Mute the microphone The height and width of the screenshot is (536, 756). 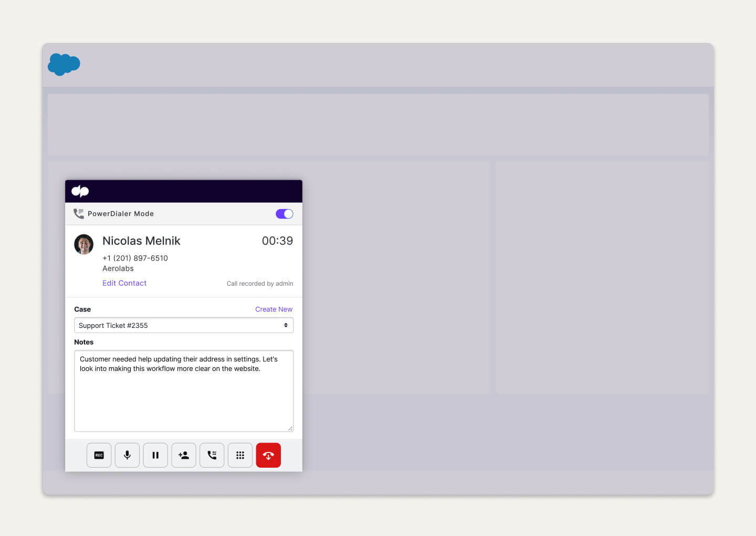(x=127, y=455)
